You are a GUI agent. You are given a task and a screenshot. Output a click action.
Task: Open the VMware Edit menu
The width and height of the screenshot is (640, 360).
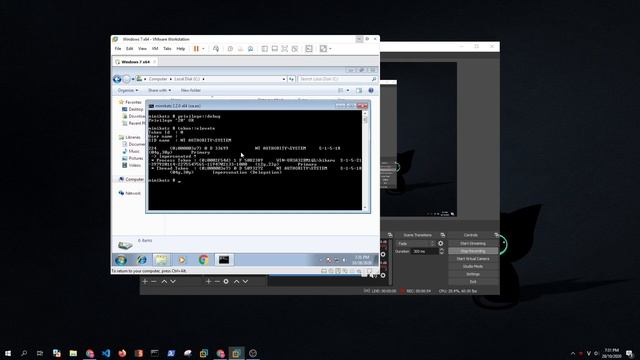pyautogui.click(x=129, y=49)
